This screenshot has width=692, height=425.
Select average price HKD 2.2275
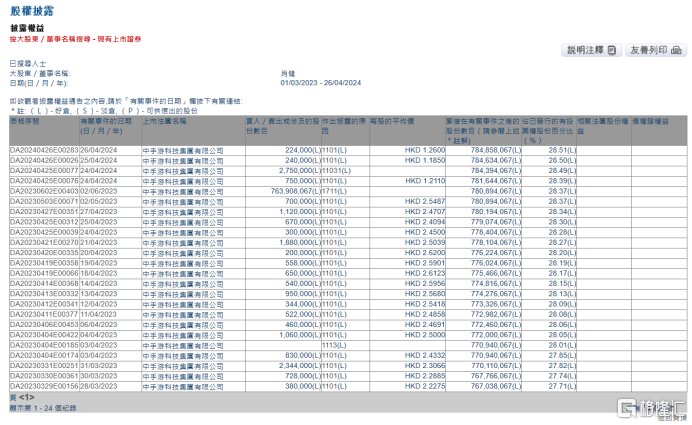click(x=425, y=386)
